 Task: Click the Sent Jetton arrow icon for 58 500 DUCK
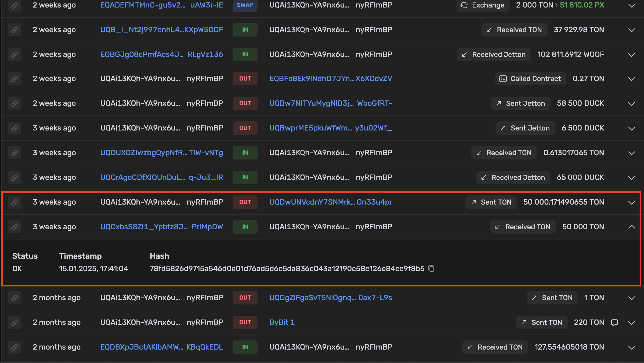point(498,103)
